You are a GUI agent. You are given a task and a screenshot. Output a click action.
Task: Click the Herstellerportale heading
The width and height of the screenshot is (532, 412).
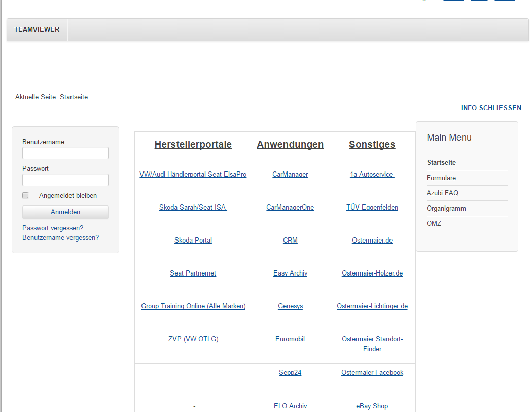pyautogui.click(x=193, y=144)
